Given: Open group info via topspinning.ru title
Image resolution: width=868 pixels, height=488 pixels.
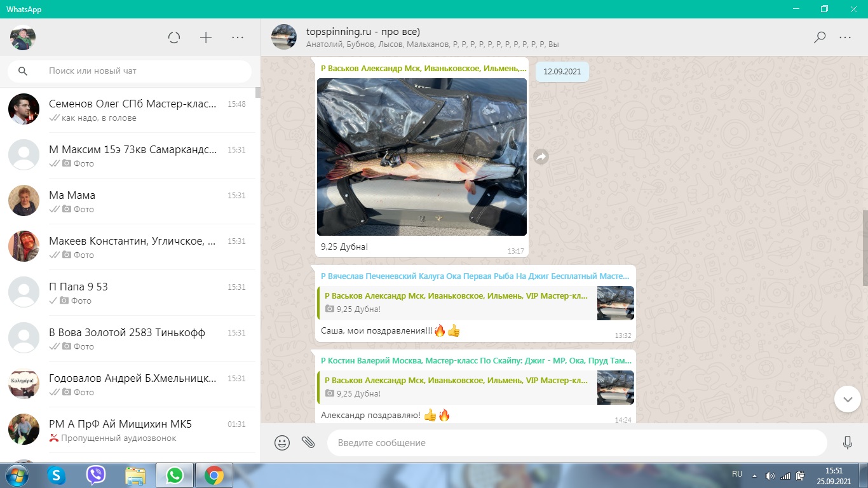Looking at the screenshot, I should (x=363, y=32).
